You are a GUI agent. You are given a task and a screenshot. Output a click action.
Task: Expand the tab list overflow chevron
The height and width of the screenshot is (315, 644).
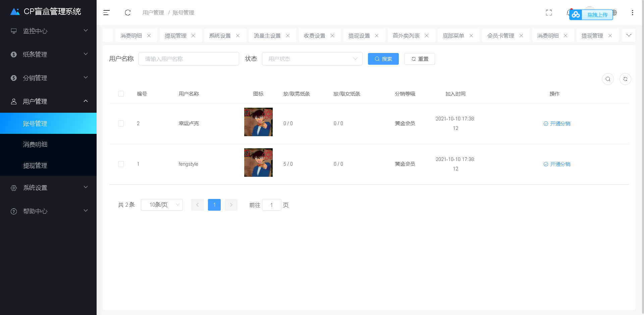point(629,35)
